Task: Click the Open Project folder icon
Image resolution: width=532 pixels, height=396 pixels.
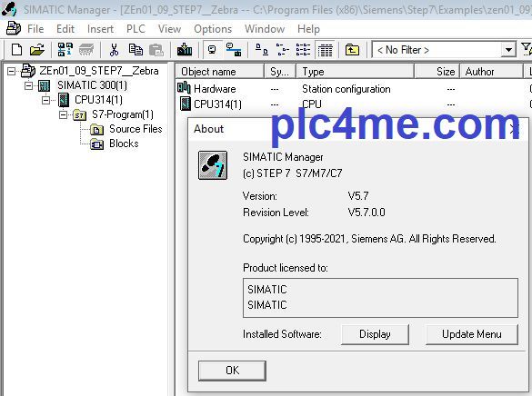Action: click(x=37, y=50)
